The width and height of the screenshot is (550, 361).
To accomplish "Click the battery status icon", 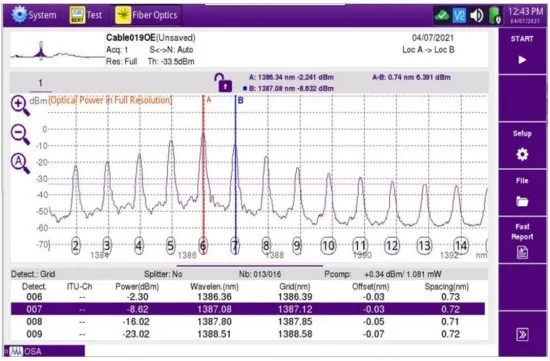I will click(x=495, y=15).
